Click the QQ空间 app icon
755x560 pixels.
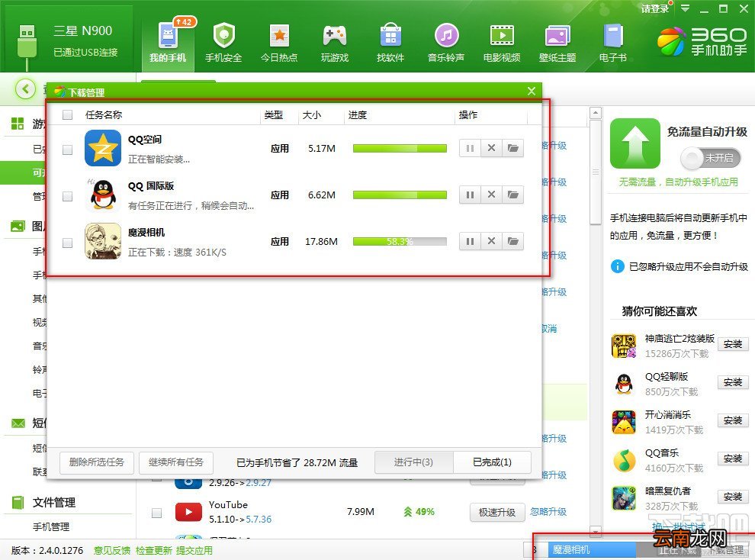coord(103,148)
